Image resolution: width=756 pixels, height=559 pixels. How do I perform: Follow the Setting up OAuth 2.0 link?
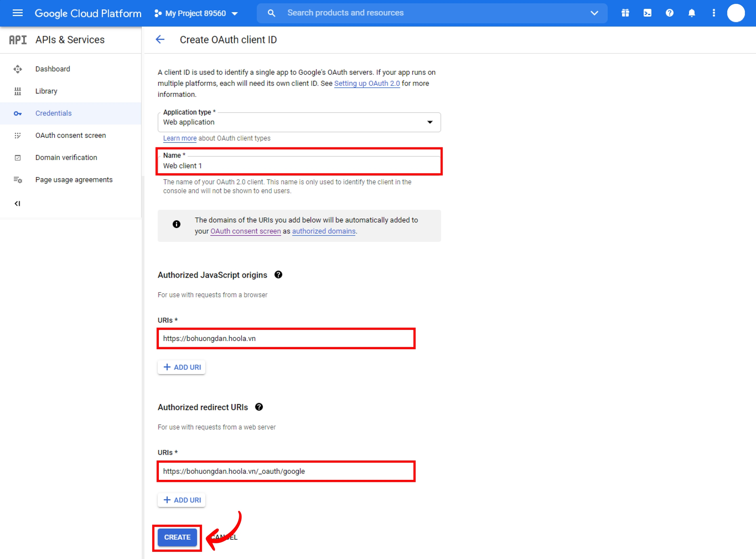coord(367,83)
